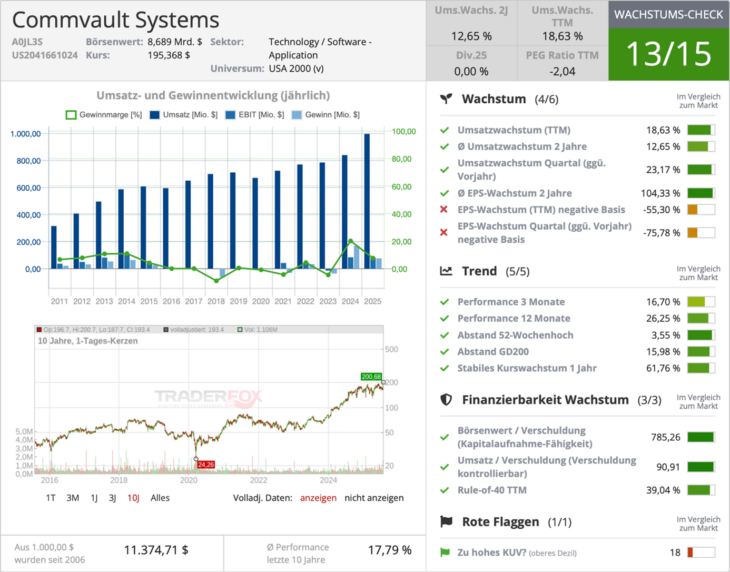Open the Commvault Systems title
This screenshot has height=572, width=730.
tap(115, 20)
